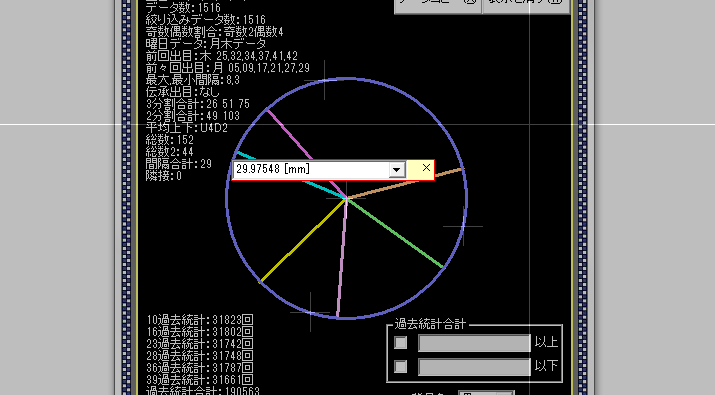This screenshot has height=395, width=715.
Task: Click the 表示を消す button at top
Action: pyautogui.click(x=526, y=5)
